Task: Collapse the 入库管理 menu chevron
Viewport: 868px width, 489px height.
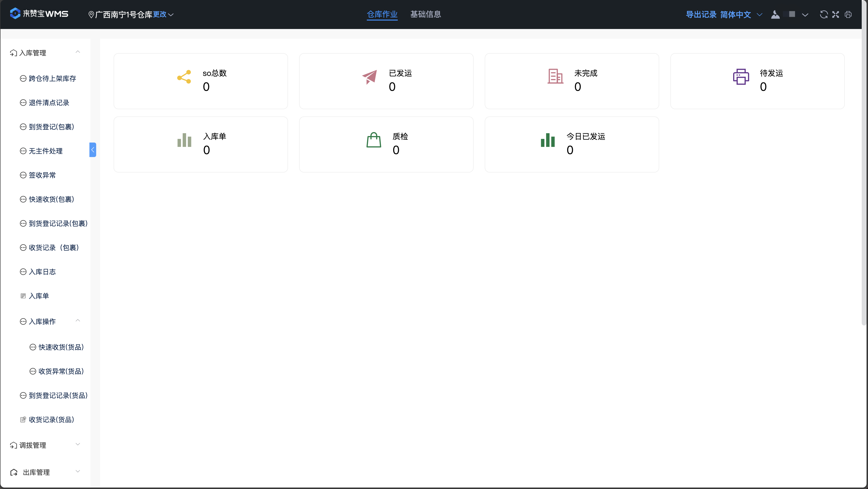Action: [78, 52]
